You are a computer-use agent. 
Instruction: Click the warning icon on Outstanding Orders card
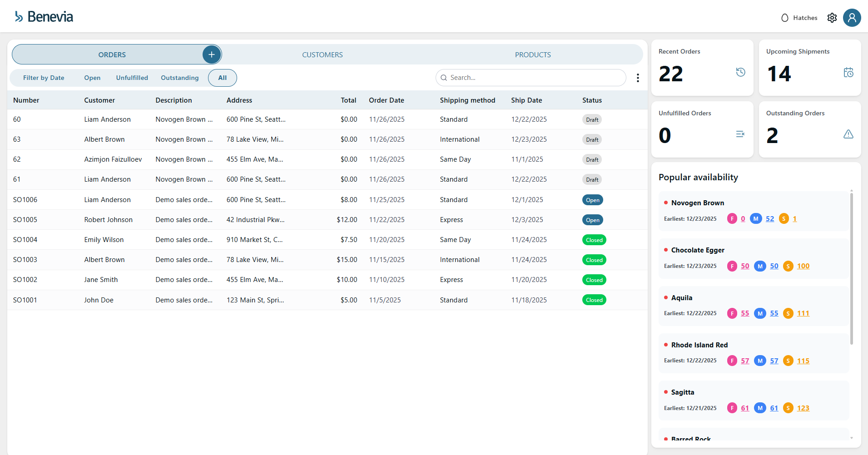click(x=848, y=134)
